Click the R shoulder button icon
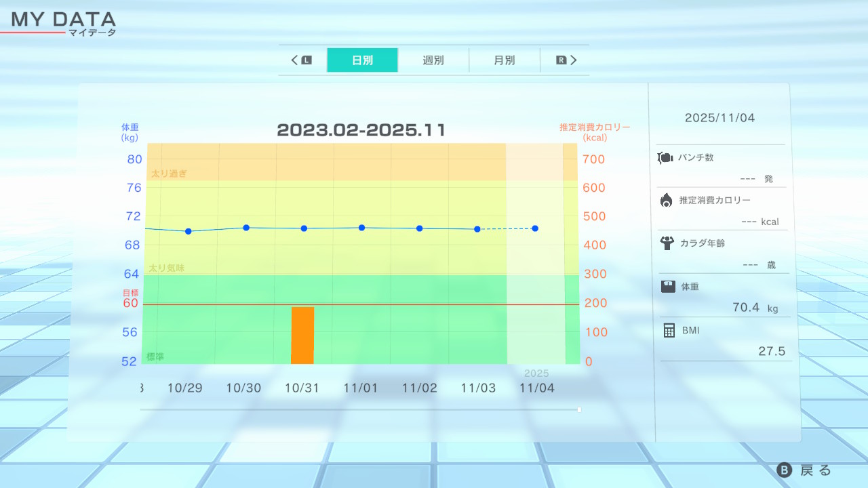This screenshot has width=868, height=488. 561,60
